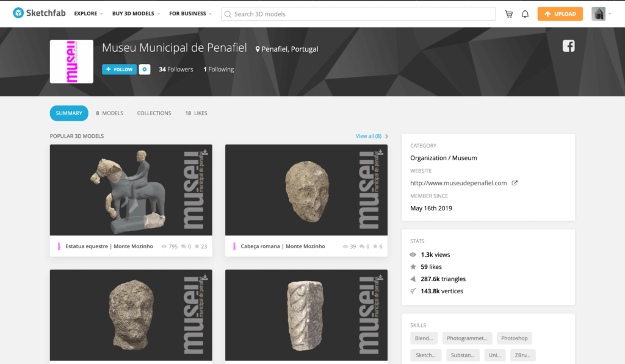Open the user account dropdown arrow
This screenshot has height=364, width=625.
click(610, 14)
